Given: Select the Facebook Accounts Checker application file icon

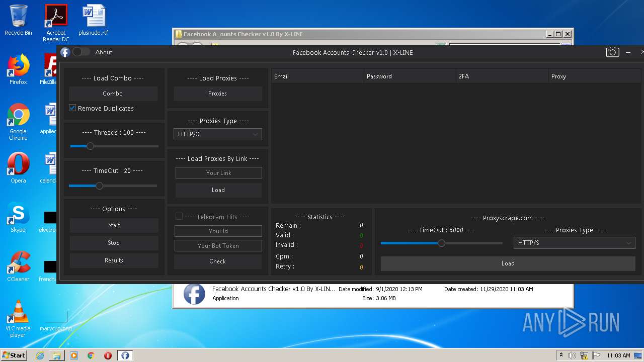Looking at the screenshot, I should tap(194, 294).
